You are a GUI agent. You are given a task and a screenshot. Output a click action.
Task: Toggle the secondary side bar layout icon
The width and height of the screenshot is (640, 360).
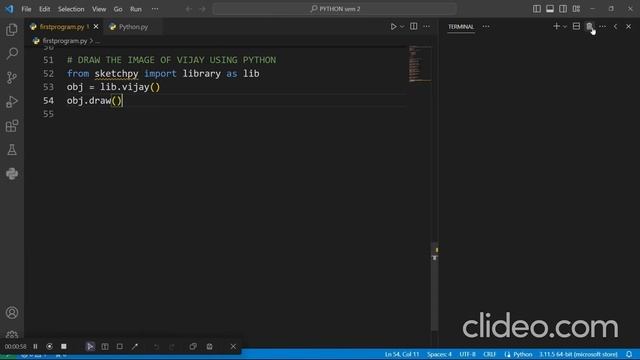coord(563,9)
